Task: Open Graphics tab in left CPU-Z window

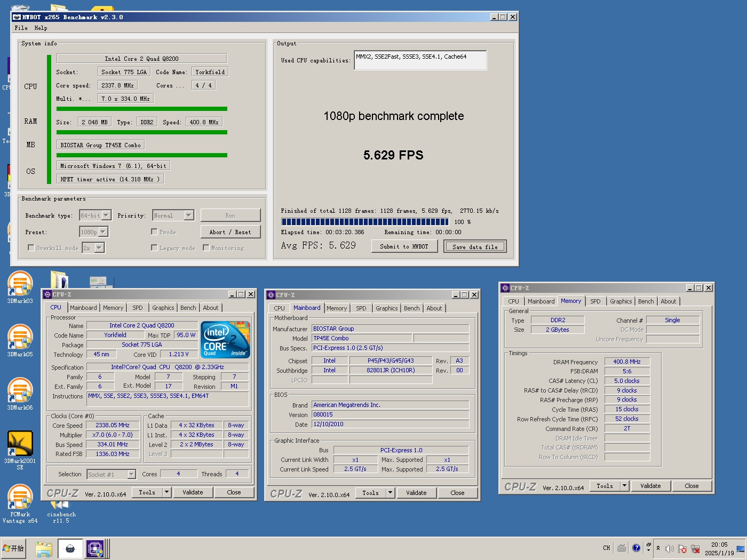Action: (x=163, y=308)
